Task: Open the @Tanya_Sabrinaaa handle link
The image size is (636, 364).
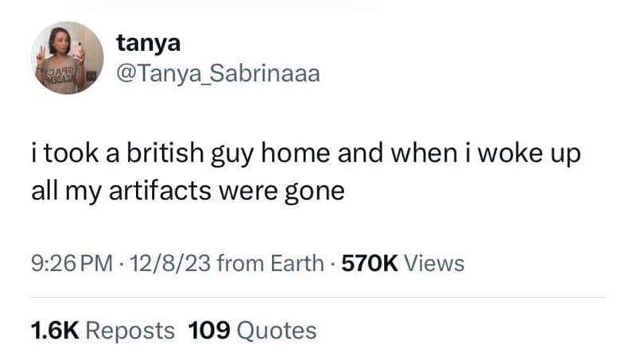Action: tap(217, 74)
